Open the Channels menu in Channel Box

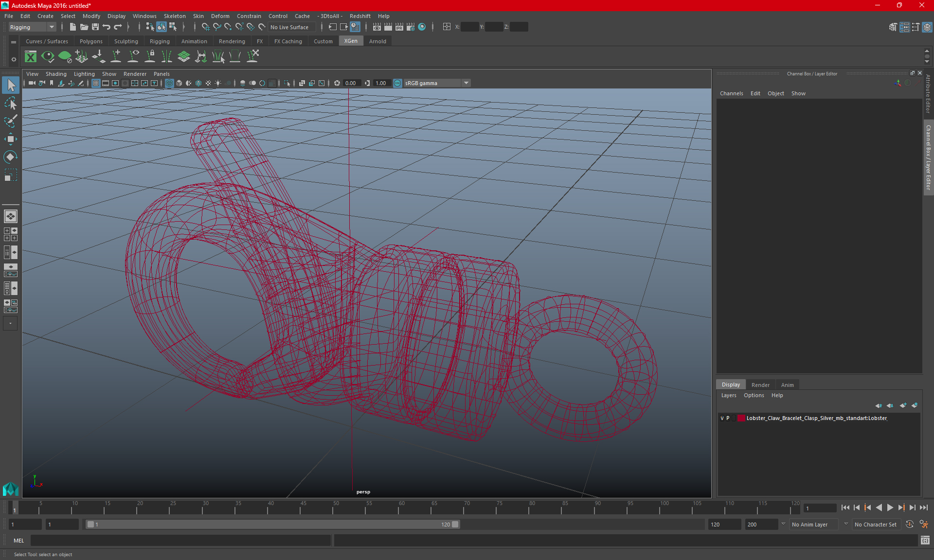[731, 93]
